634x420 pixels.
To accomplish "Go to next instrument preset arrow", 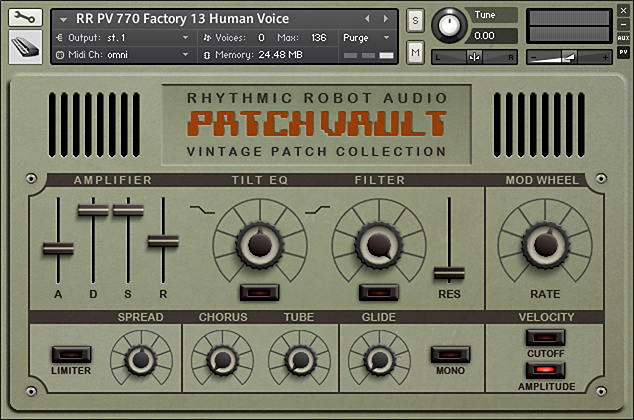I will [x=386, y=19].
